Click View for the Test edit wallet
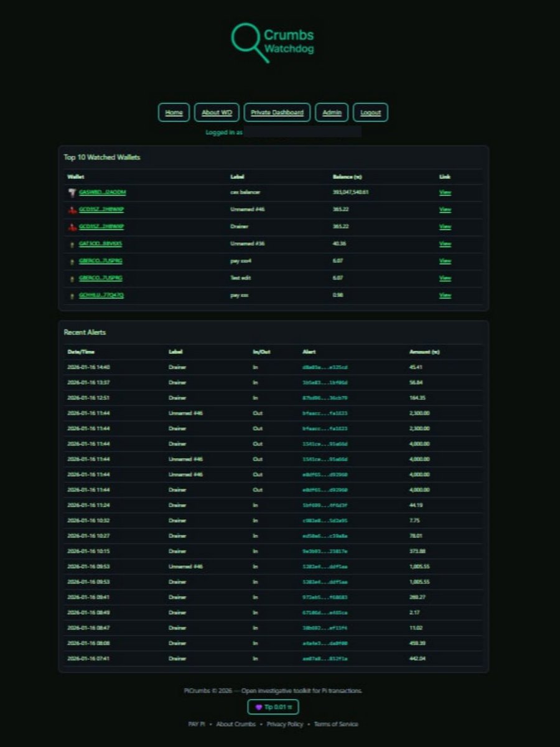 point(446,278)
